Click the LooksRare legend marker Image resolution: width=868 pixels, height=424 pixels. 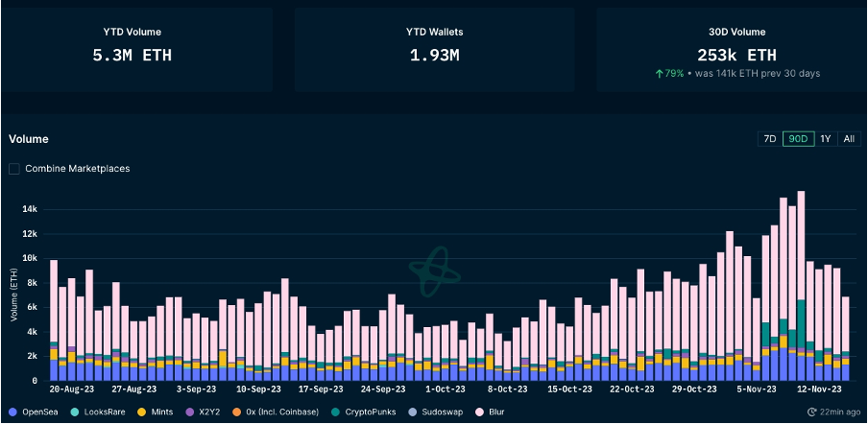tap(81, 411)
